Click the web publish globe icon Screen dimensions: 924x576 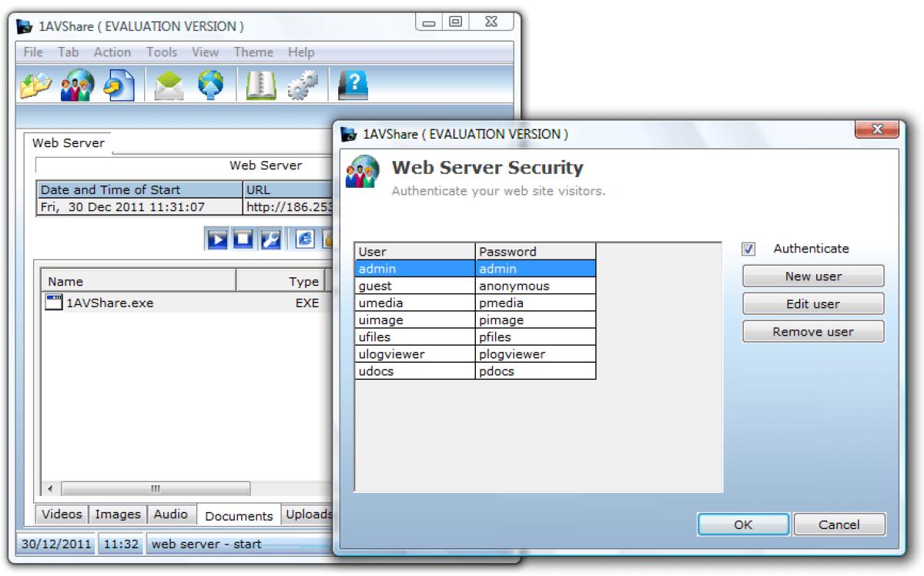[210, 85]
